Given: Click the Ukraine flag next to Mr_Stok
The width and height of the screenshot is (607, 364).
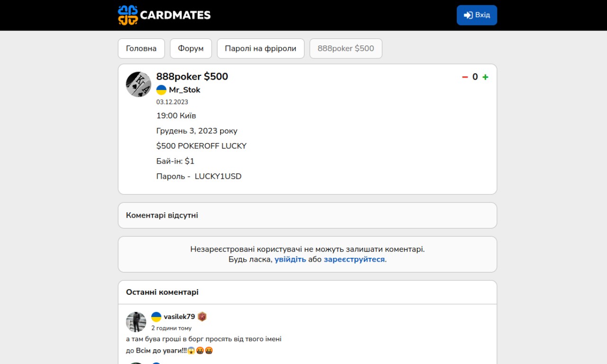Looking at the screenshot, I should tap(162, 90).
